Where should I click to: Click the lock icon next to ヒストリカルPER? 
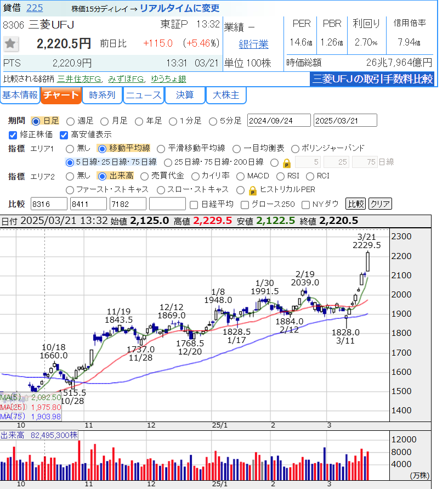click(252, 190)
